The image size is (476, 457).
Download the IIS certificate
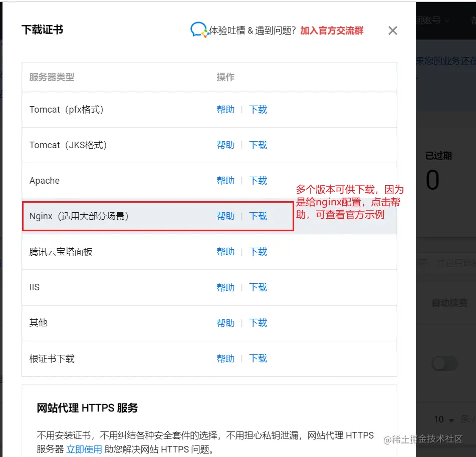click(258, 287)
